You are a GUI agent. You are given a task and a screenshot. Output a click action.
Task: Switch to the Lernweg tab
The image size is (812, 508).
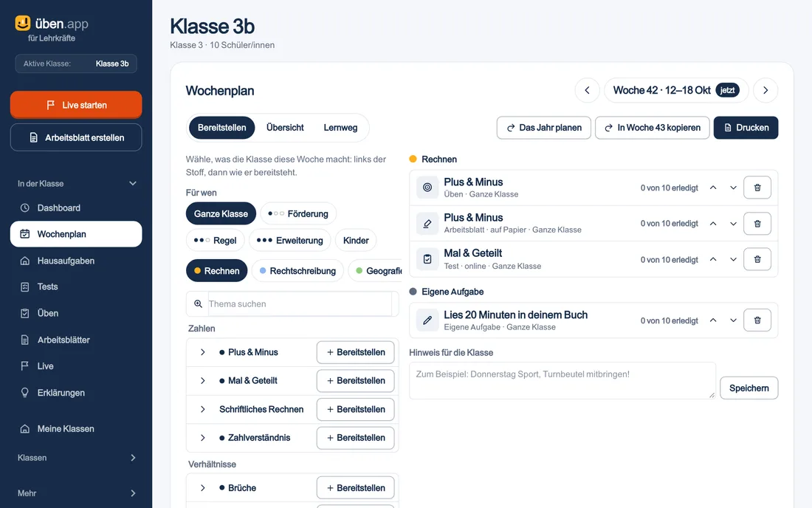click(340, 128)
